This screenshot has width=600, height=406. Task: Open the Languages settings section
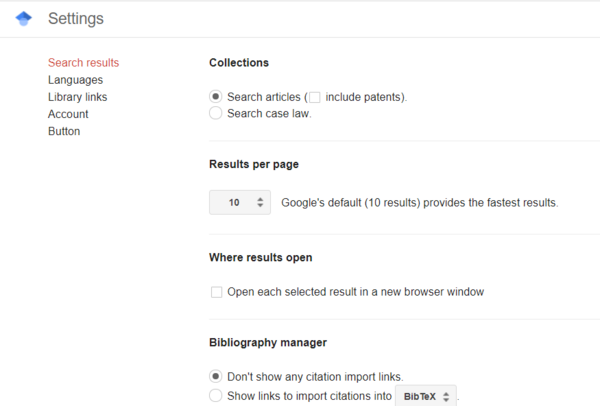coord(75,80)
